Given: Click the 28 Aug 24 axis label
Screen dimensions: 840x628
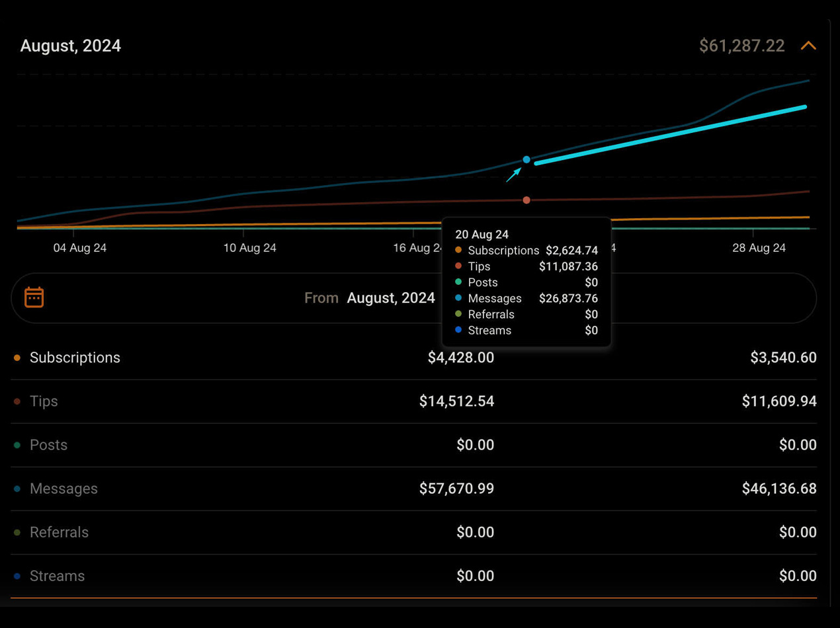Looking at the screenshot, I should click(759, 248).
